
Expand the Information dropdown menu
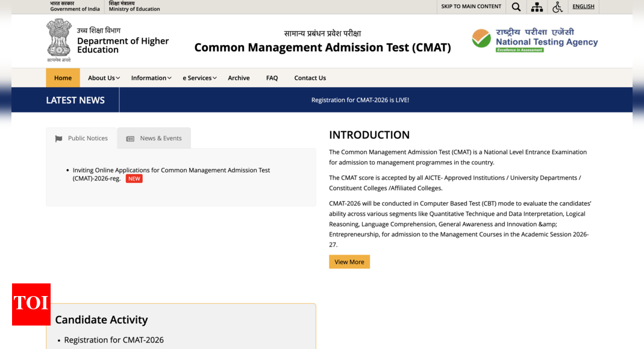(151, 78)
